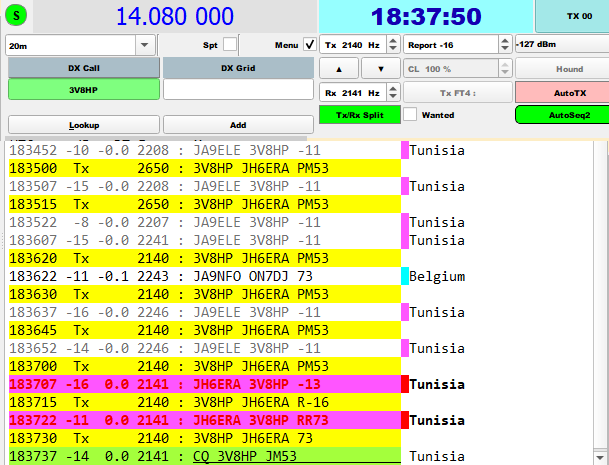609x465 pixels.
Task: Click the Belgium country label
Action: (x=437, y=276)
